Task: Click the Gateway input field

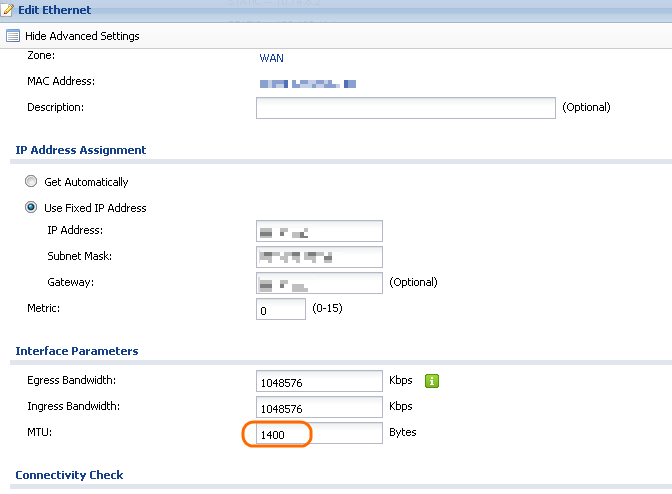Action: point(319,283)
